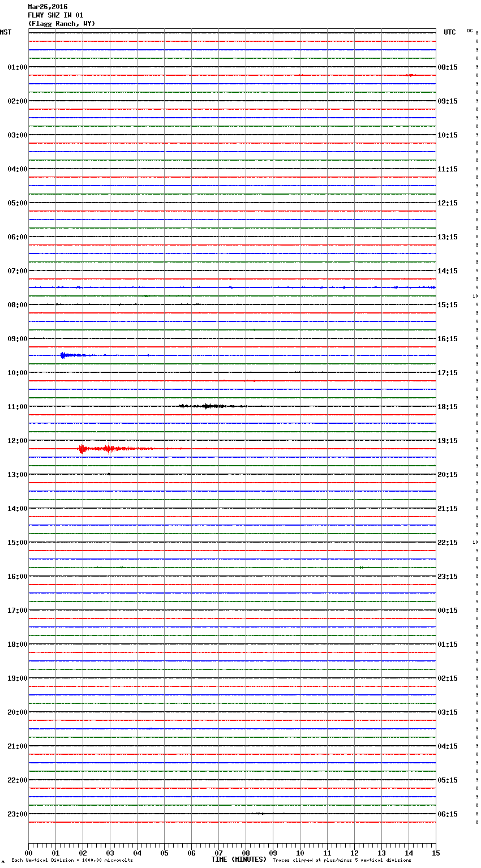Click the DC column header
The height and width of the screenshot is (868, 481).
point(470,31)
